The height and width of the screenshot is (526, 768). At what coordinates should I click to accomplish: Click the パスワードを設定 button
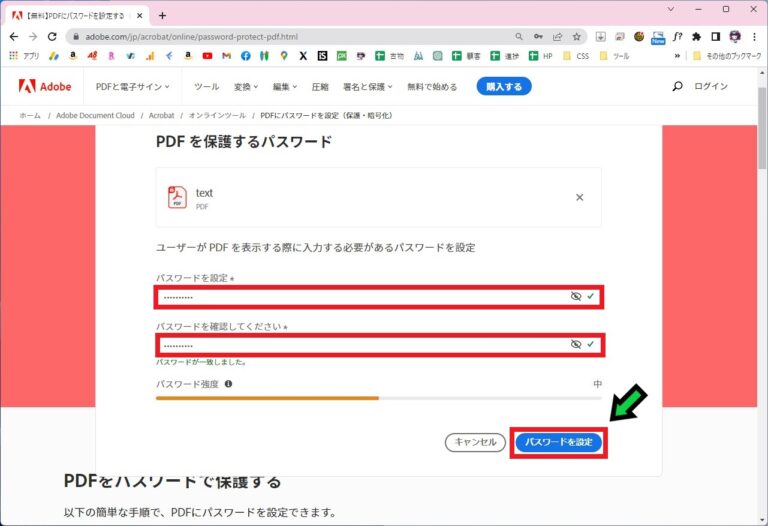point(559,442)
